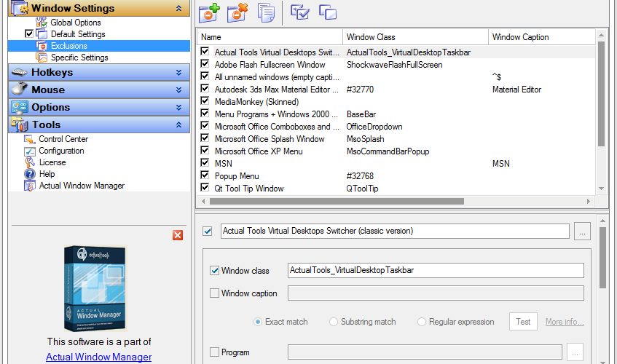
Task: Uncheck the MSN exclusion checkbox
Action: tap(205, 162)
